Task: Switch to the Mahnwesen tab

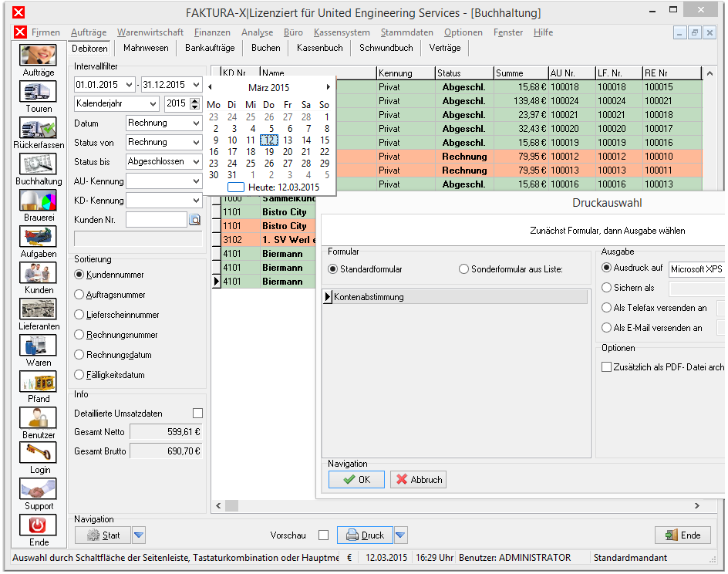Action: (x=146, y=48)
